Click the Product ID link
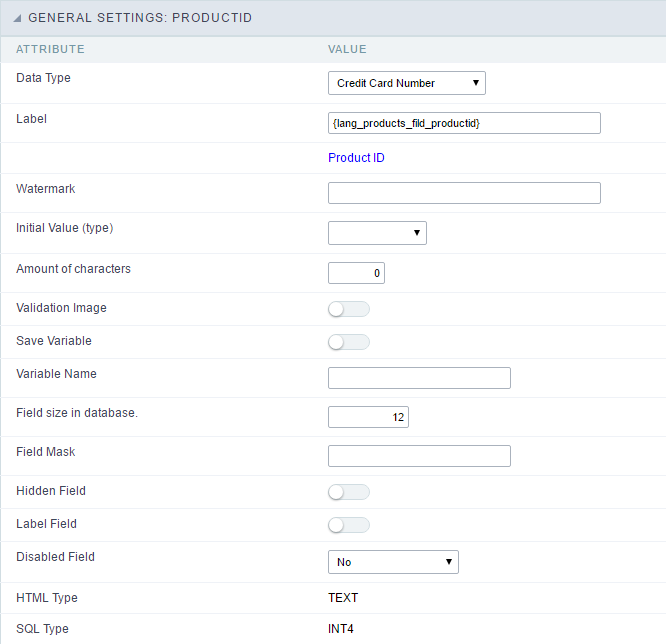Viewport: 666px width, 644px height. click(356, 158)
